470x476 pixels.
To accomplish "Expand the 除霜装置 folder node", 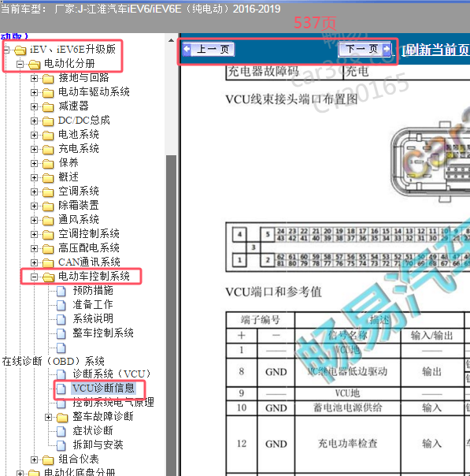I will click(x=35, y=206).
